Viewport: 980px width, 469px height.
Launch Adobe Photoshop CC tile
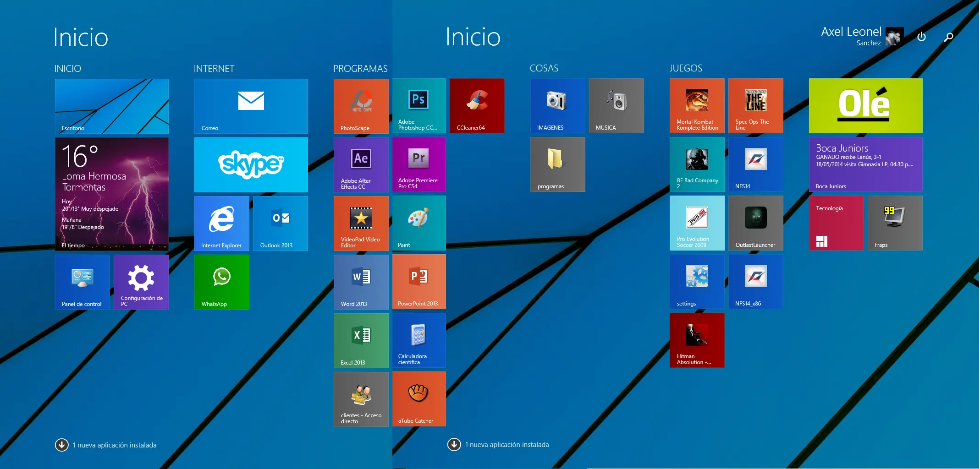pos(419,106)
